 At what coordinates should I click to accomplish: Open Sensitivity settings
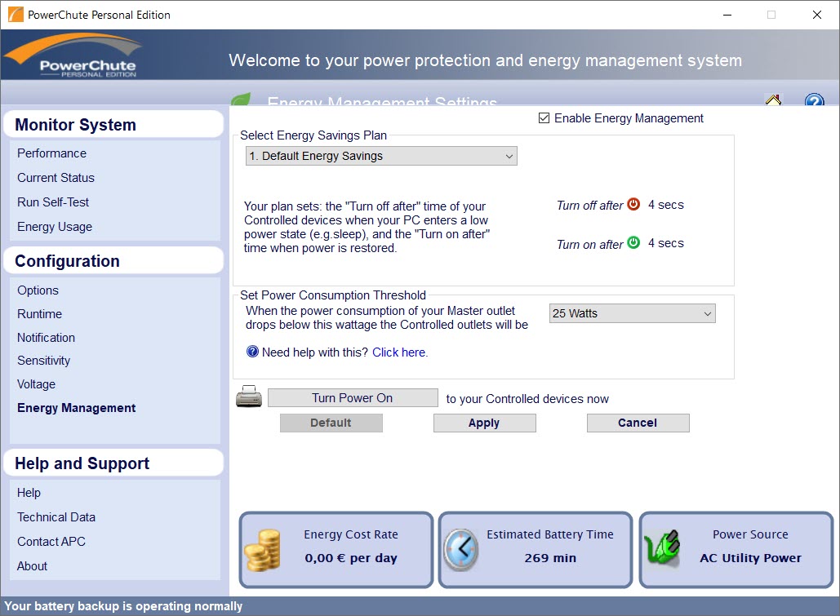44,361
